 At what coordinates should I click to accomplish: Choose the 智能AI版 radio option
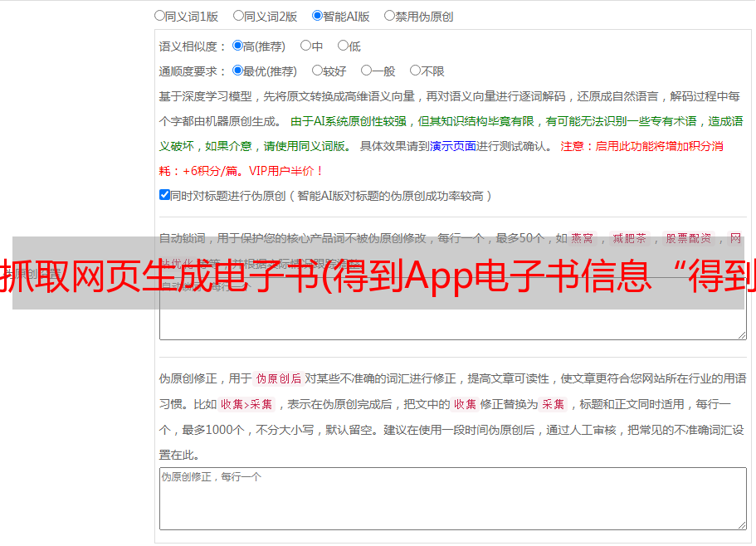317,15
